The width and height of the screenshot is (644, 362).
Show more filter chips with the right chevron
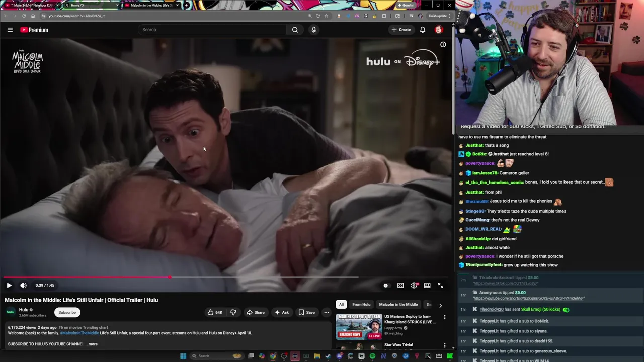[440, 305]
